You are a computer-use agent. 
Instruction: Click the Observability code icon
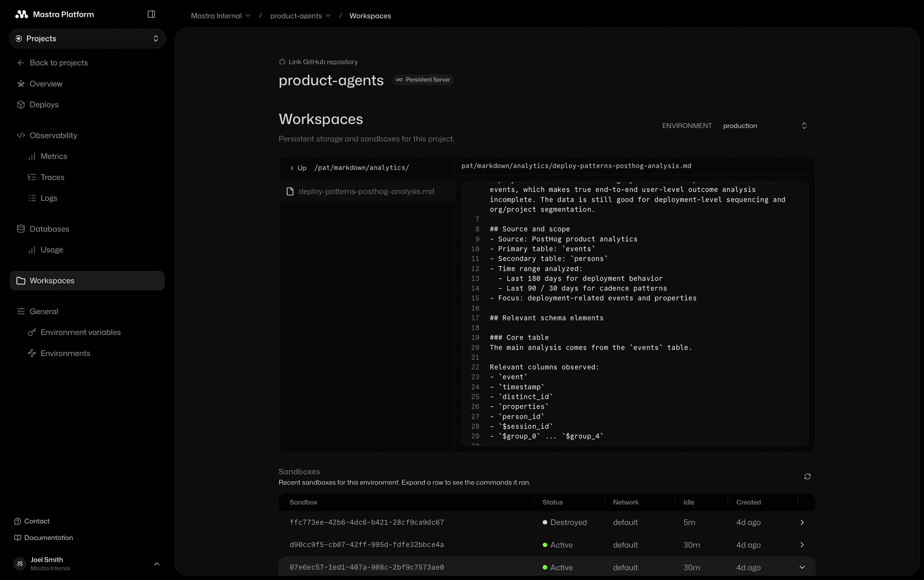pos(21,135)
